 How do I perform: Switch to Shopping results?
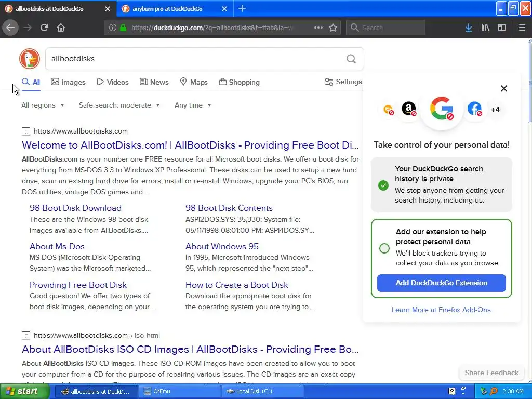pos(239,82)
